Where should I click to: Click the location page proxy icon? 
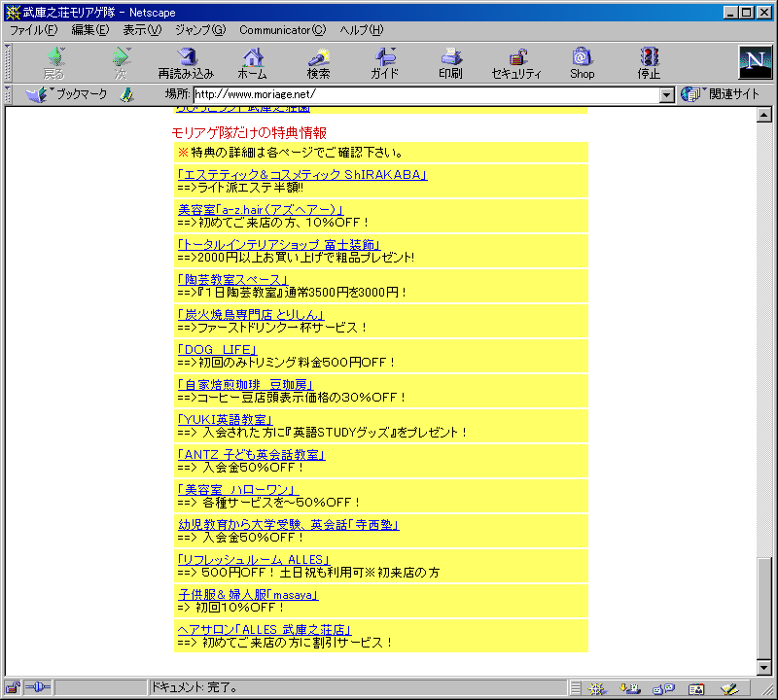(127, 94)
